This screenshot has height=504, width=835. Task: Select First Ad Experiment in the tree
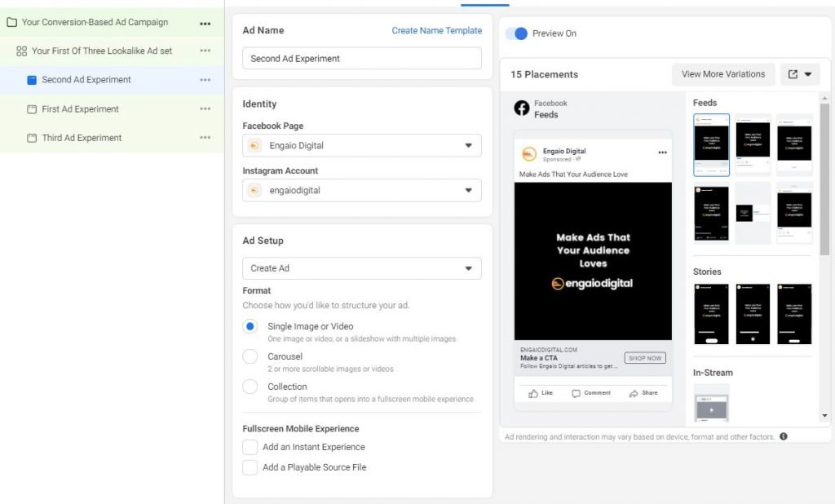point(112,109)
